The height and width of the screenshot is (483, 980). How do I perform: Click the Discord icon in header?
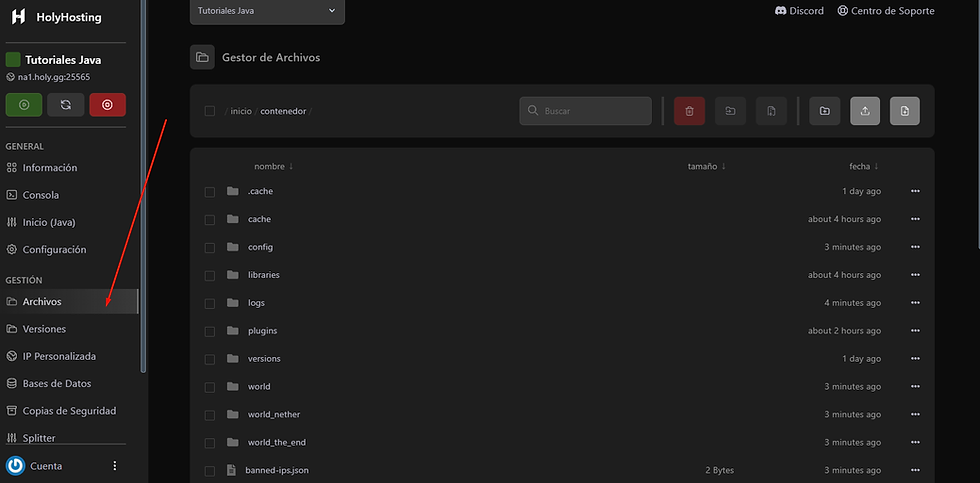(x=781, y=11)
